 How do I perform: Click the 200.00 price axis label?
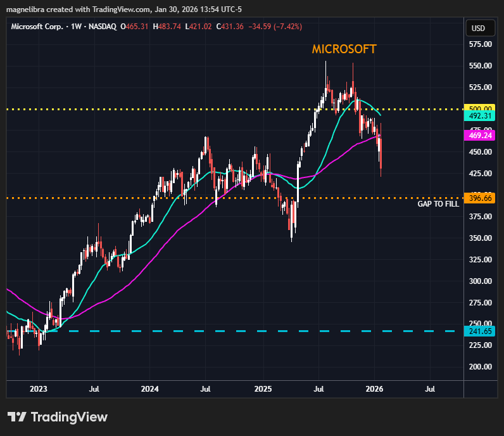coord(480,367)
